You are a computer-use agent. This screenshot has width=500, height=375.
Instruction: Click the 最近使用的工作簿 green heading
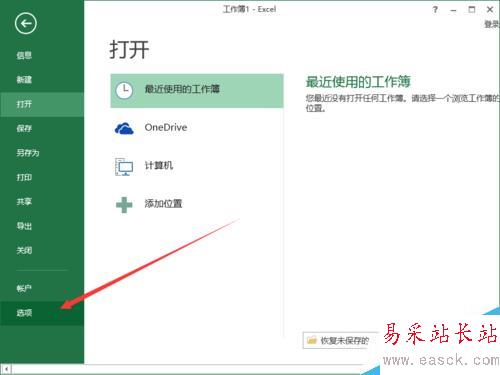pos(358,82)
